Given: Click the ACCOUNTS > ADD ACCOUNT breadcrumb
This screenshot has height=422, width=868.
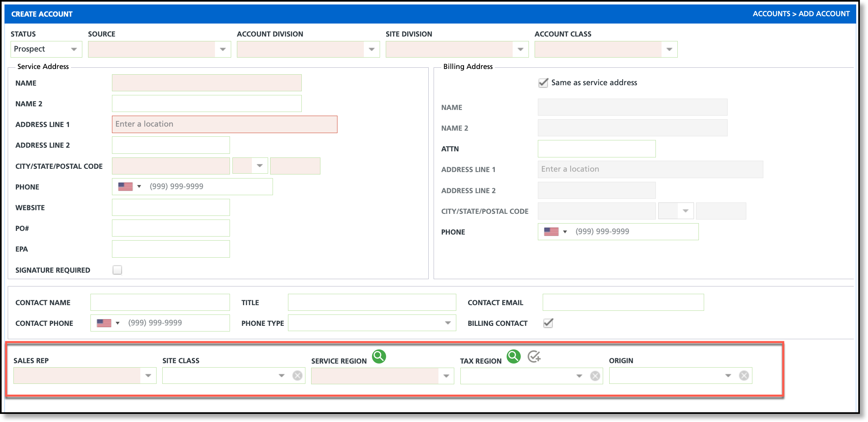Looking at the screenshot, I should click(801, 14).
